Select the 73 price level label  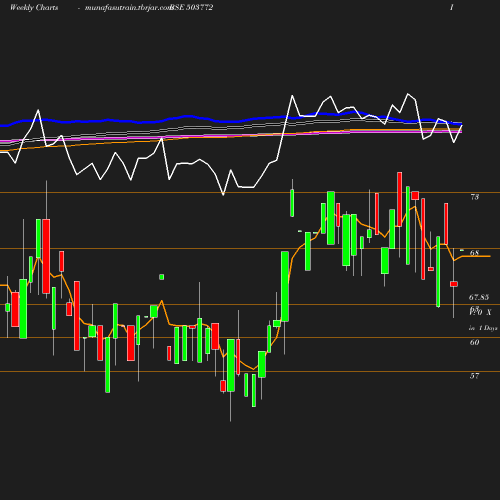pyautogui.click(x=475, y=197)
